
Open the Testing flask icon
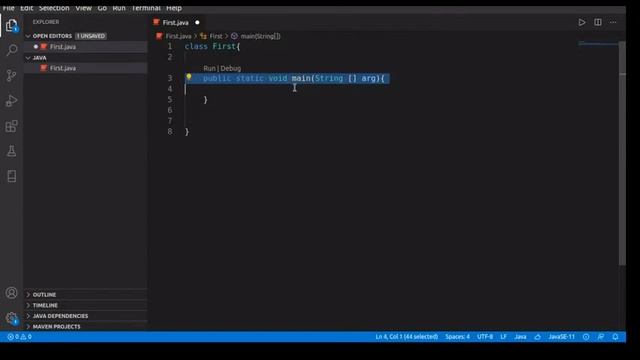[11, 151]
